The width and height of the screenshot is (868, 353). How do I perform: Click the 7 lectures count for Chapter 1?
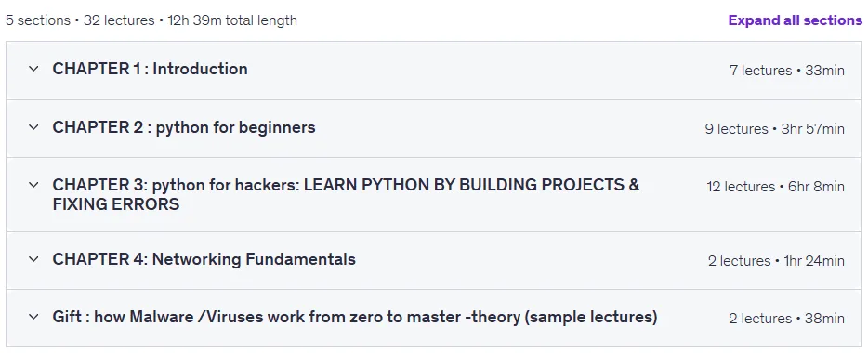tap(760, 71)
